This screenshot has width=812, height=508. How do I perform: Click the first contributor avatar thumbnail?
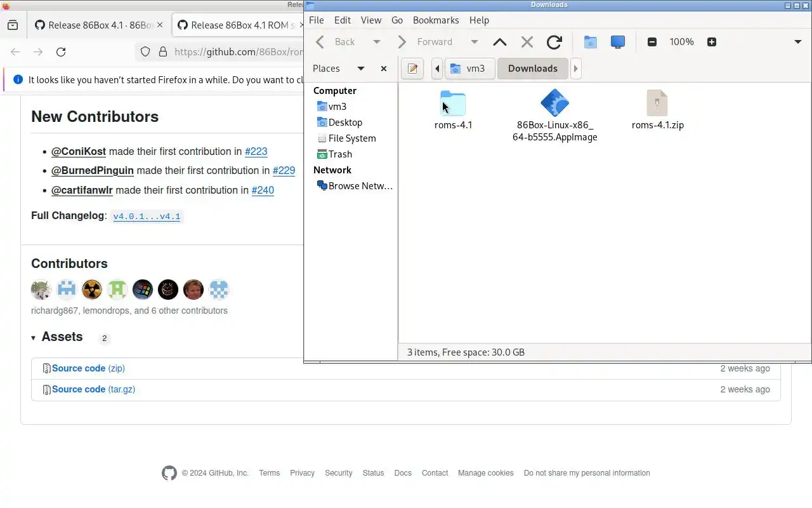pos(41,290)
